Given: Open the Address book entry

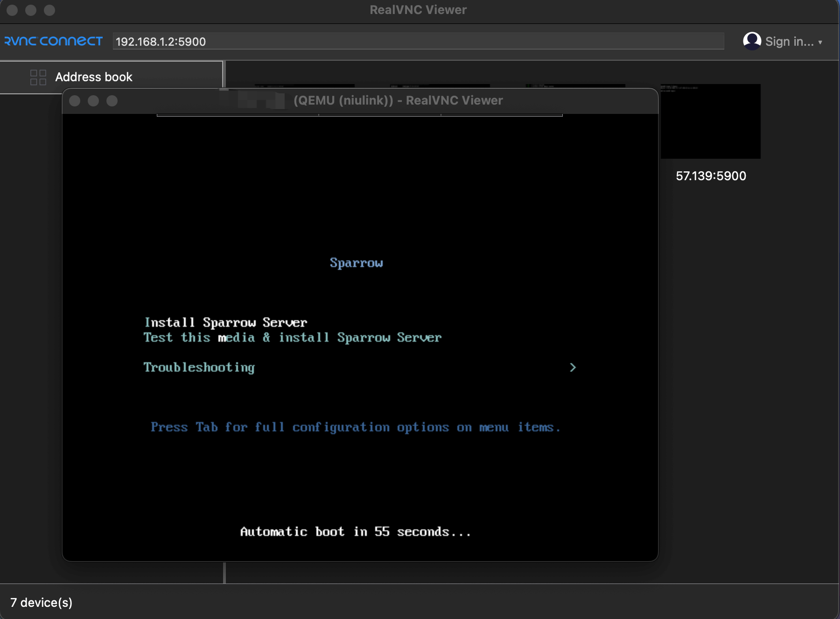Looking at the screenshot, I should 112,77.
